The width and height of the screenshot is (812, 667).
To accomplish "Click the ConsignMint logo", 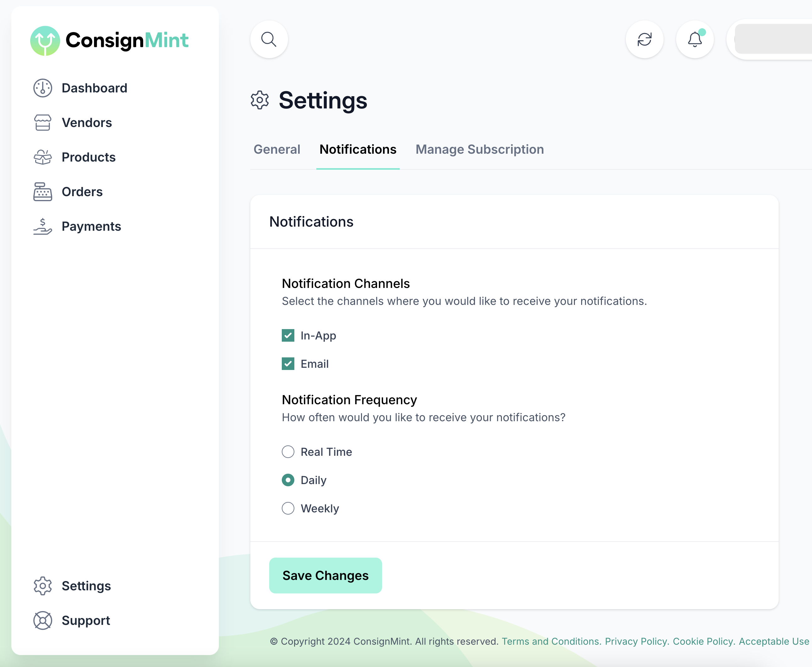I will pos(109,40).
